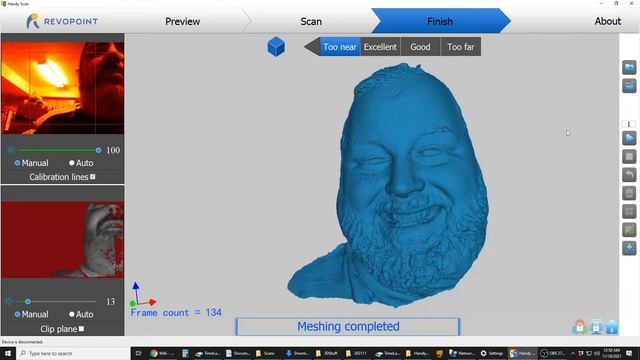Click the Device is disconnected status text
This screenshot has width=640, height=360.
[x=22, y=342]
